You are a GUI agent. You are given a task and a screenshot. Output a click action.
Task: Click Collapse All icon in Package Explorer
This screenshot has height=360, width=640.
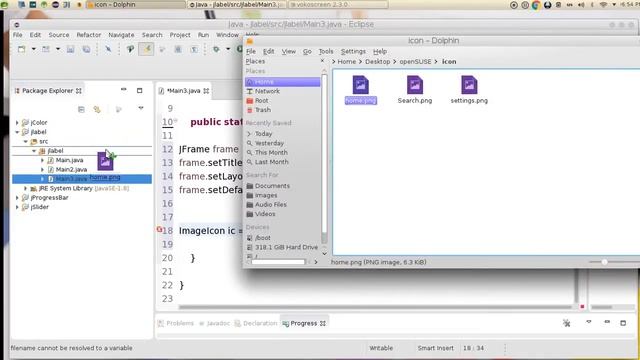[81, 109]
